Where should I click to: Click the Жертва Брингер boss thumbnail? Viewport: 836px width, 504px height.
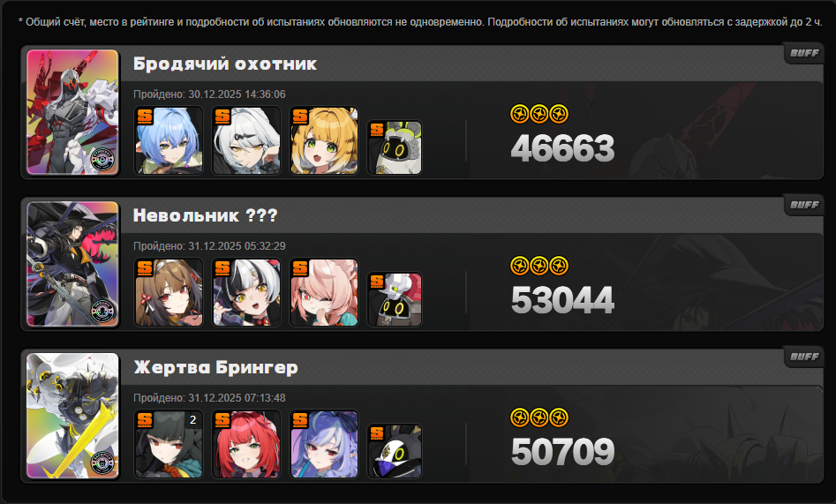coord(72,416)
